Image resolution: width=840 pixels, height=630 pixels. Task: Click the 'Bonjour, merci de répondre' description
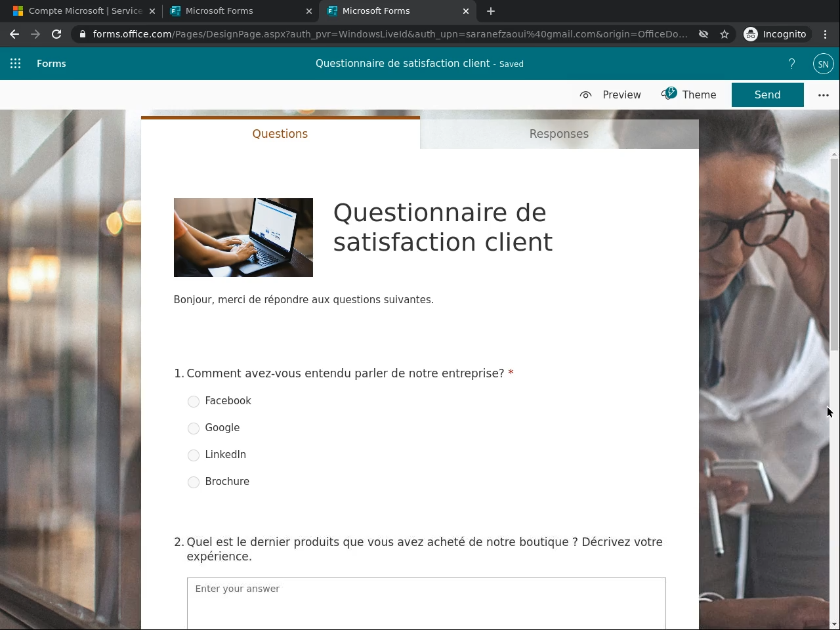[x=304, y=300]
